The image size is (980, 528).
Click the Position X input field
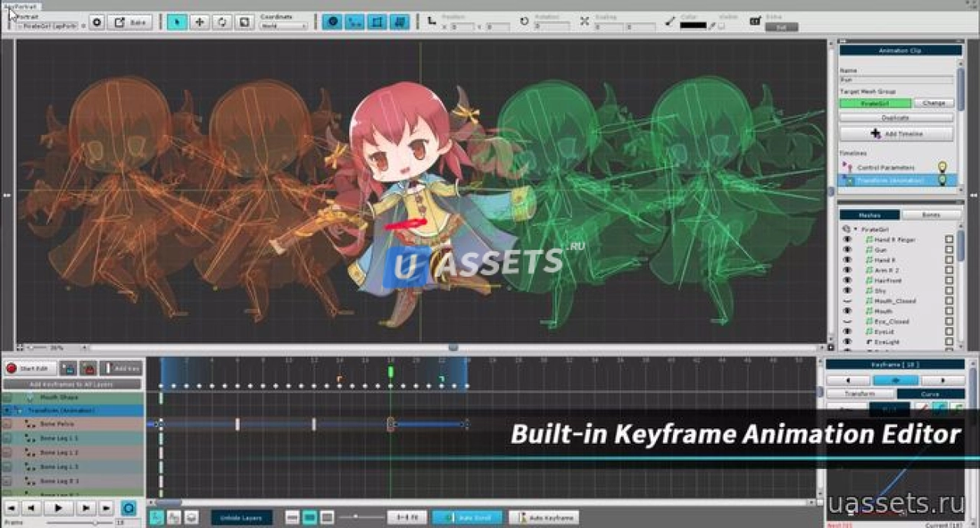pos(462,27)
